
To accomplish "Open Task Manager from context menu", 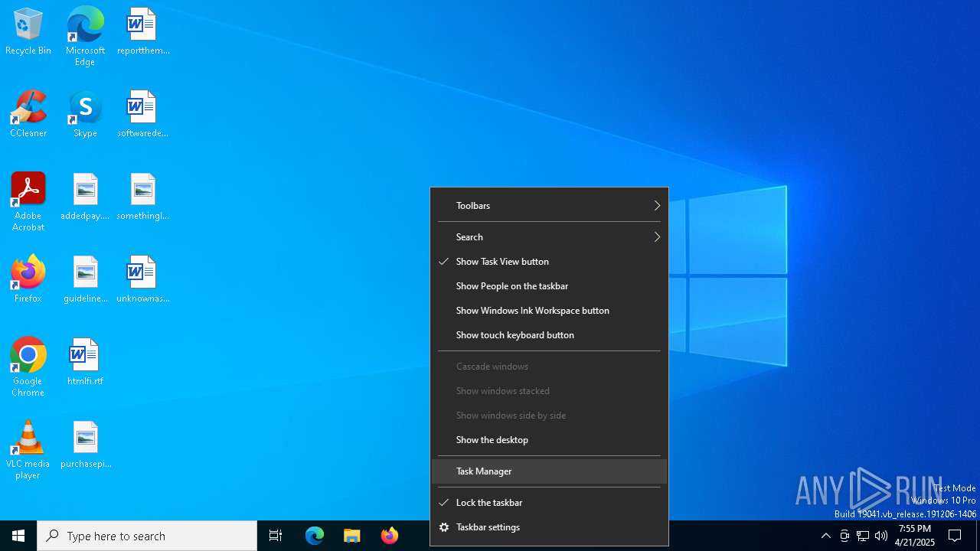I will pyautogui.click(x=549, y=471).
